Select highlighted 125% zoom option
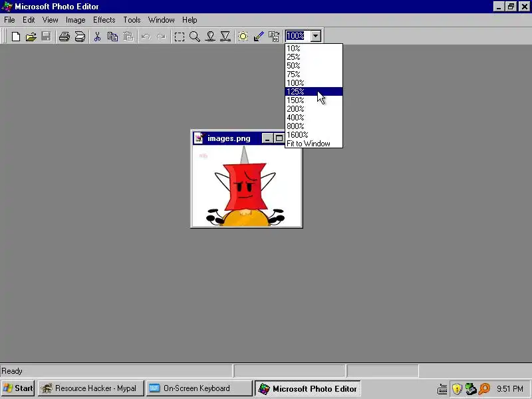Image resolution: width=532 pixels, height=399 pixels. click(x=313, y=91)
